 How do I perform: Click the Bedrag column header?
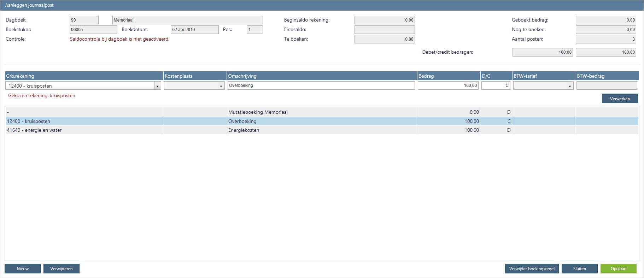449,76
